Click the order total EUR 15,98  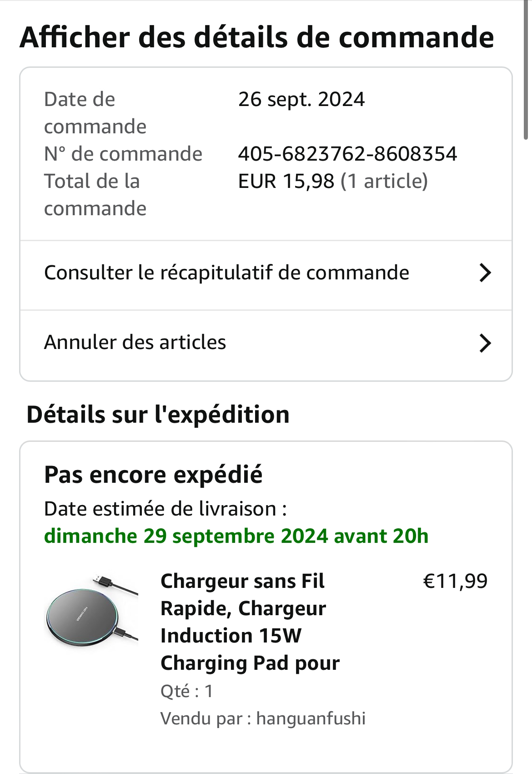[x=286, y=181]
